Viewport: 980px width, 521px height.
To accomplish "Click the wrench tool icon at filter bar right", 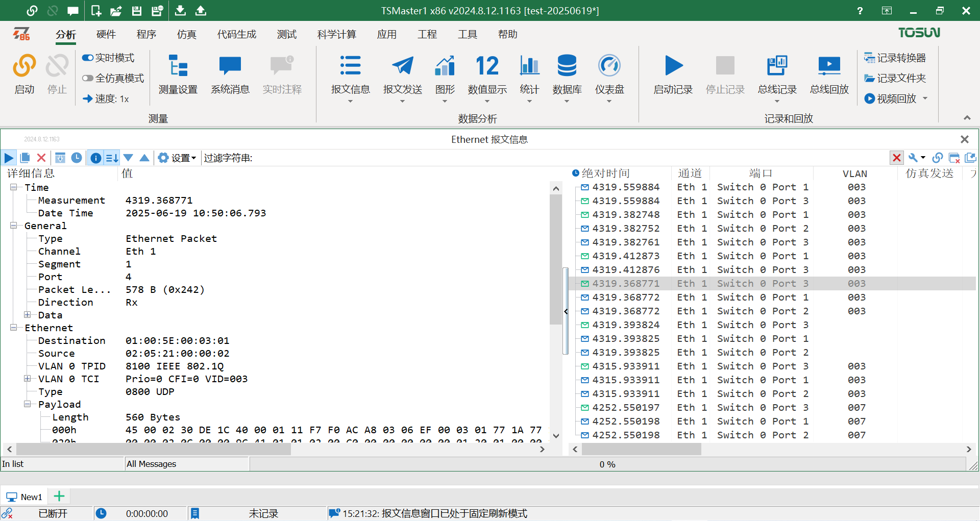I will tap(913, 158).
